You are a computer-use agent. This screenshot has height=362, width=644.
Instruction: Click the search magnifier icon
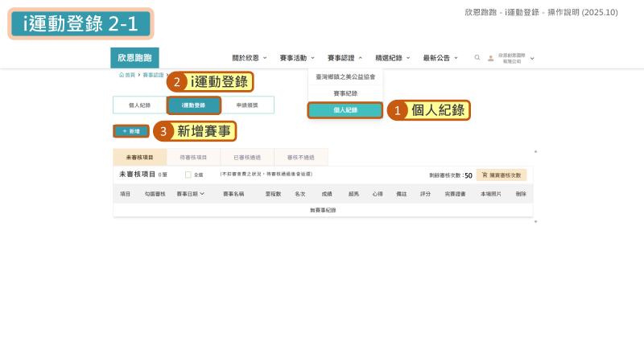tap(477, 58)
